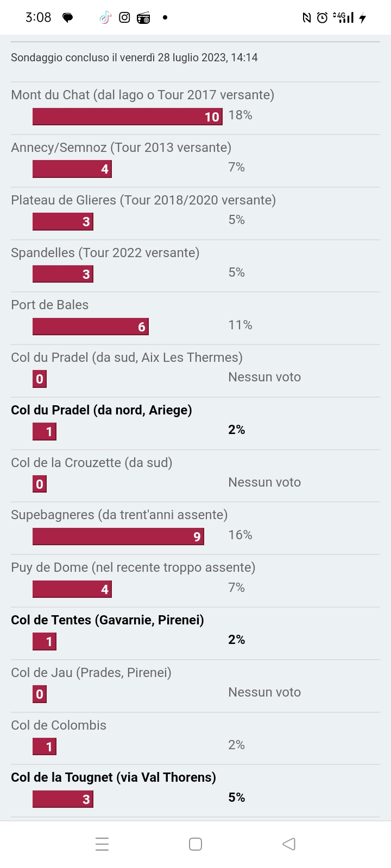Select the Port de Bales poll option
The image size is (391, 868).
pos(50,305)
